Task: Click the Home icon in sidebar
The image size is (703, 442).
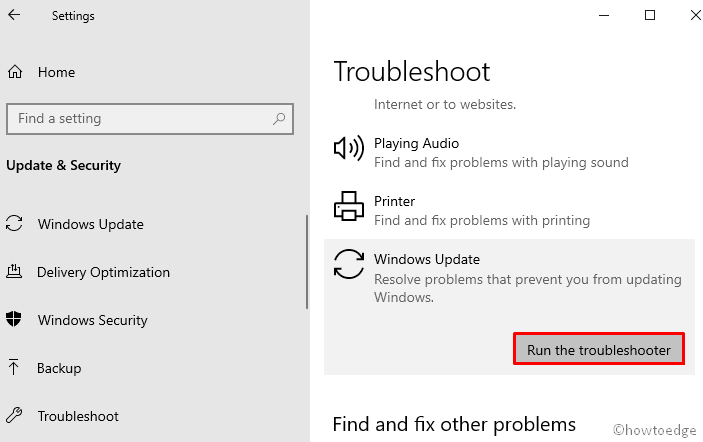Action: pyautogui.click(x=14, y=72)
